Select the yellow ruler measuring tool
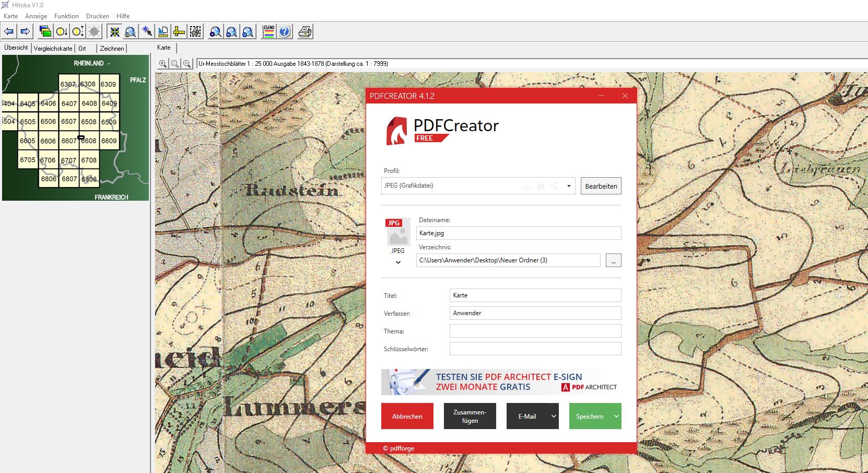 tap(179, 32)
